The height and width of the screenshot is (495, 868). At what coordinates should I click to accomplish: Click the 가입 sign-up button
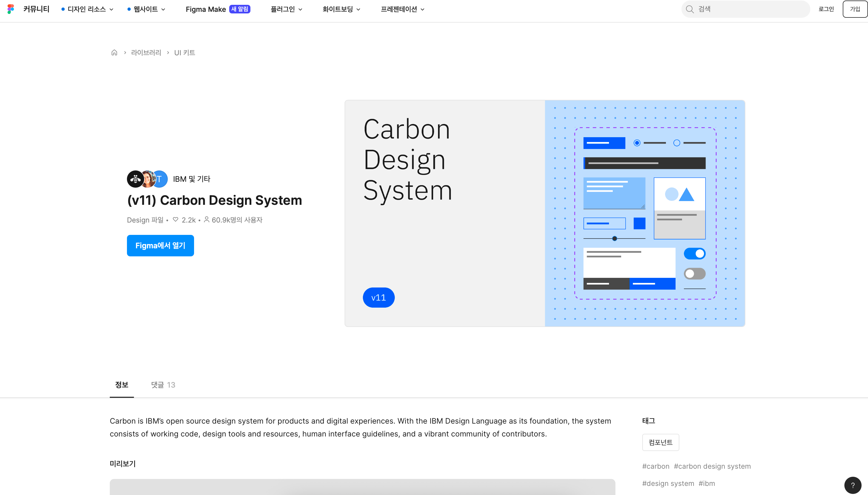(x=855, y=9)
